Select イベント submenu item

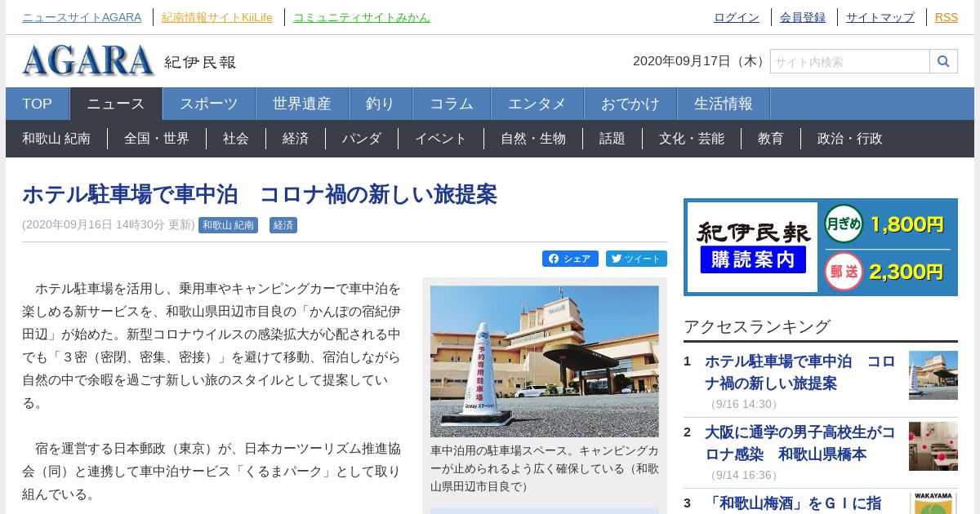441,139
